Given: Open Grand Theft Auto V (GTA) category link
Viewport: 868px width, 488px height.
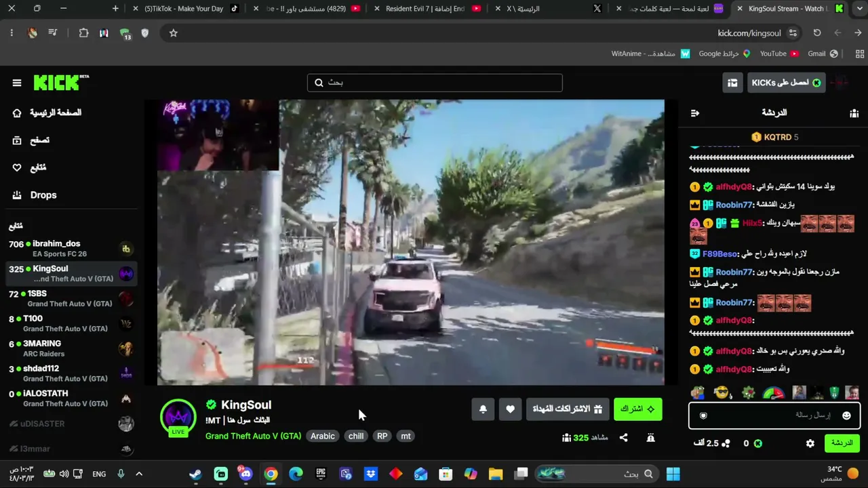Looking at the screenshot, I should point(253,436).
